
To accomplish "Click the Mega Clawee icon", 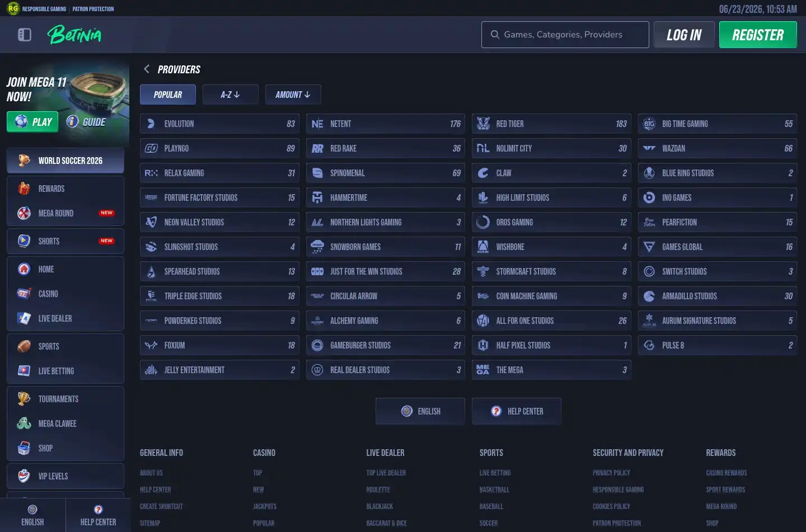I will [24, 423].
